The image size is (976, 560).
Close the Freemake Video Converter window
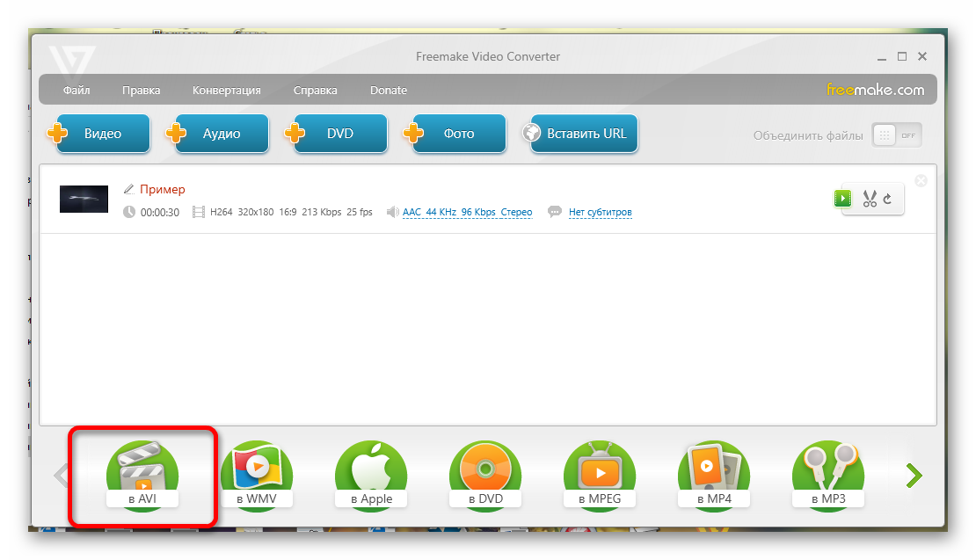coord(922,56)
